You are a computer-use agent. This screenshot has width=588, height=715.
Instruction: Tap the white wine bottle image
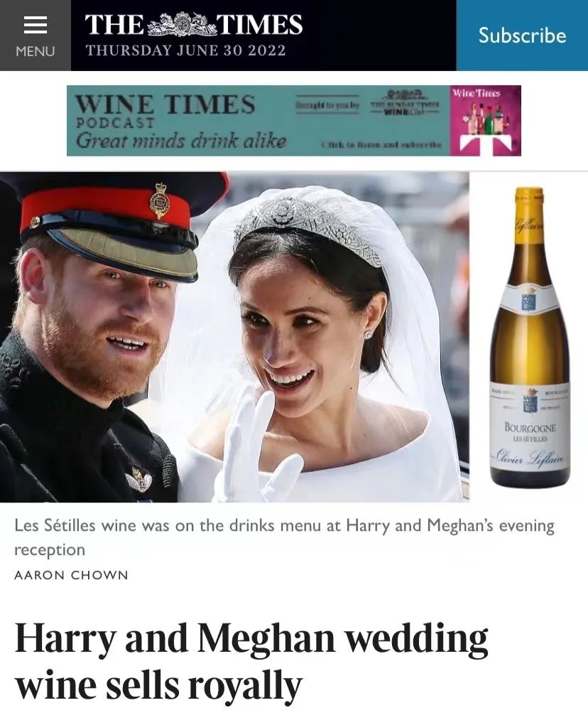[530, 336]
